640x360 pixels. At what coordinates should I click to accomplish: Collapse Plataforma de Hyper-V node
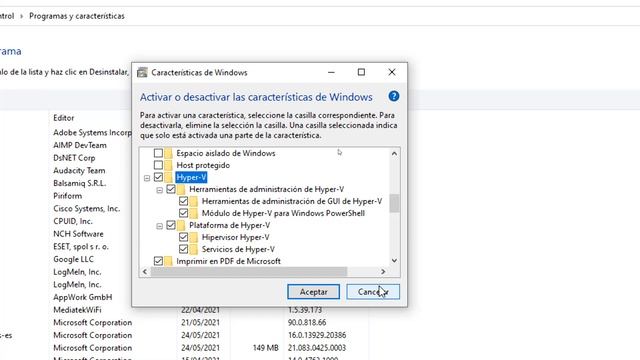tap(160, 226)
